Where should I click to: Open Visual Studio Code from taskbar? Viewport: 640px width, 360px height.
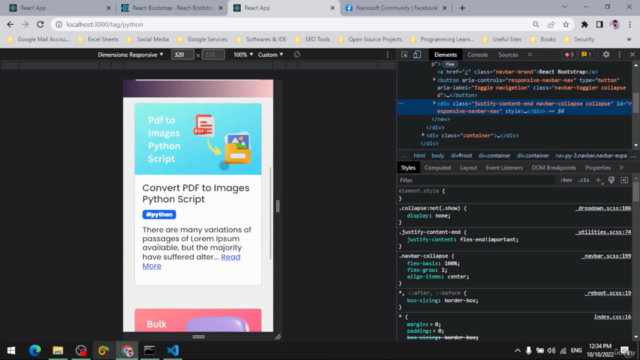(x=173, y=350)
